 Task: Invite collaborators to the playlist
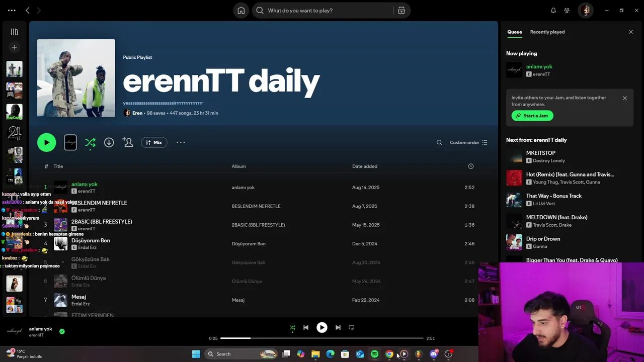(x=128, y=142)
